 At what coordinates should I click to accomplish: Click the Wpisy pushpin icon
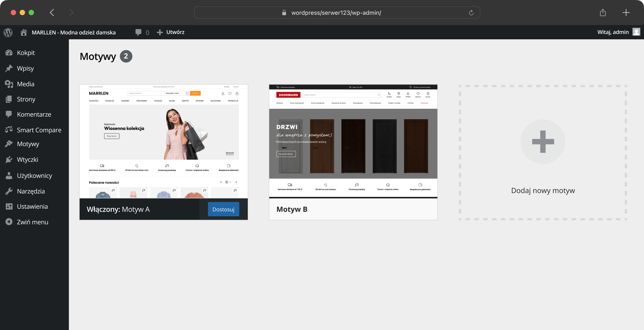(9, 68)
